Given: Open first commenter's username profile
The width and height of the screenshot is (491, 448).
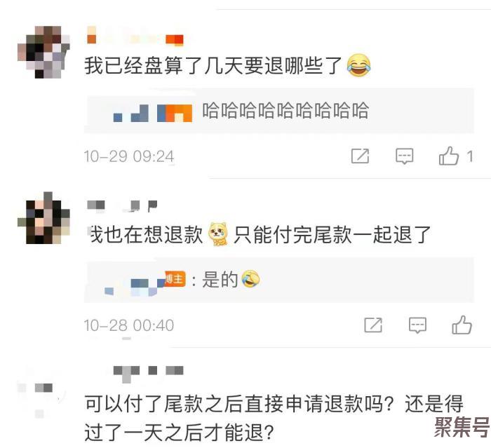Looking at the screenshot, I should [x=135, y=36].
